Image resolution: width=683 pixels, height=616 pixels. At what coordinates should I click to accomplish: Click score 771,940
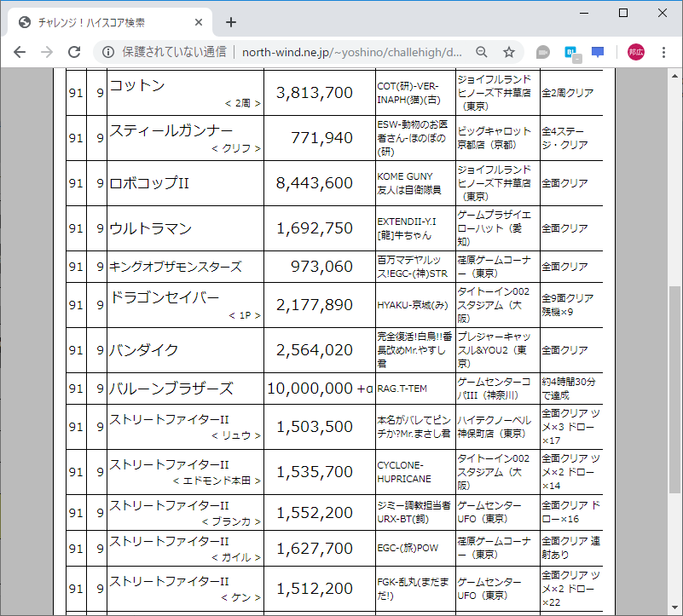click(321, 138)
